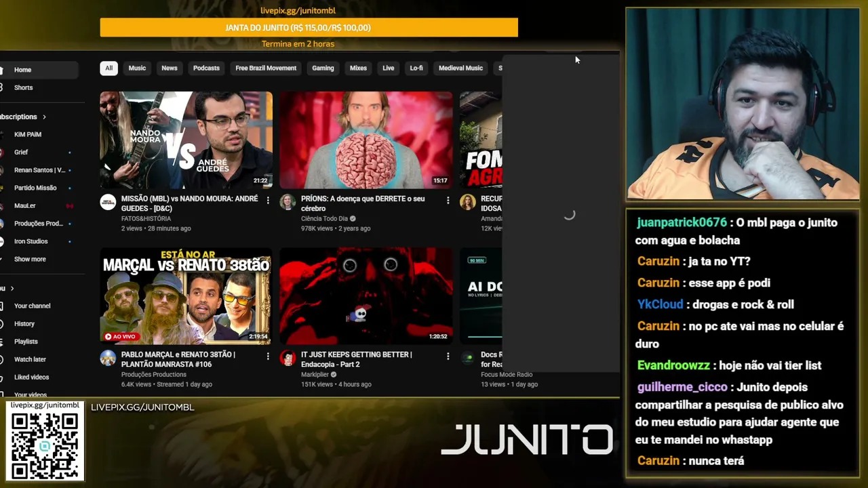Select the All filter chip
Viewport: 868px width, 488px height.
[x=108, y=68]
